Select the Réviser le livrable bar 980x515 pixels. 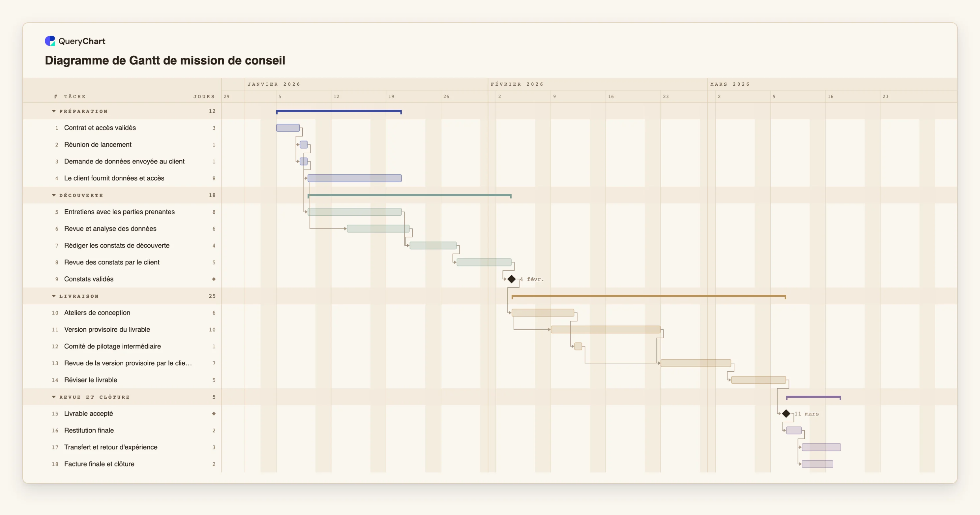pyautogui.click(x=758, y=380)
